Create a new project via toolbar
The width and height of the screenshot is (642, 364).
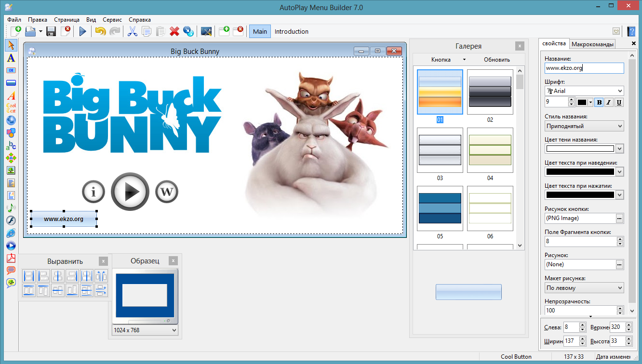[16, 31]
